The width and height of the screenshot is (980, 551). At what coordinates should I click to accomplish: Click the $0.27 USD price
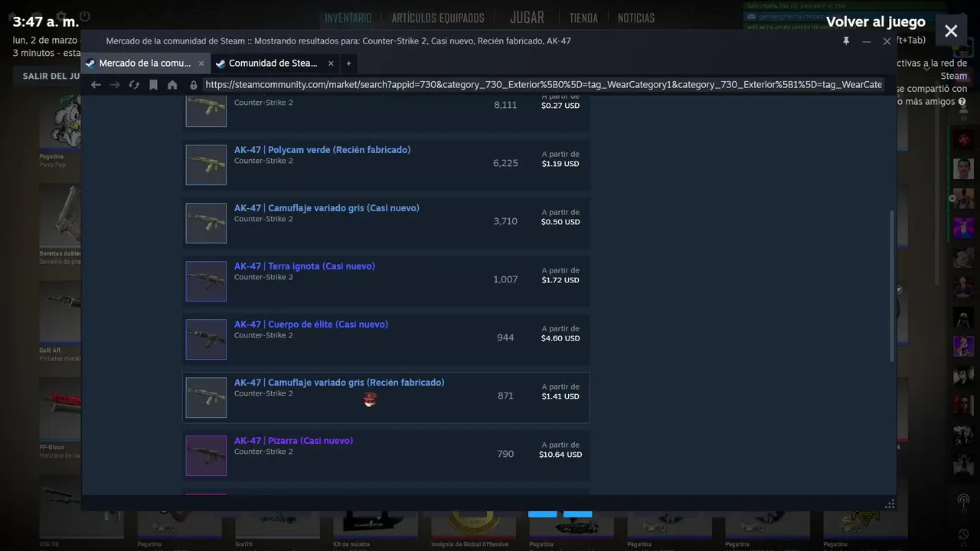point(560,106)
